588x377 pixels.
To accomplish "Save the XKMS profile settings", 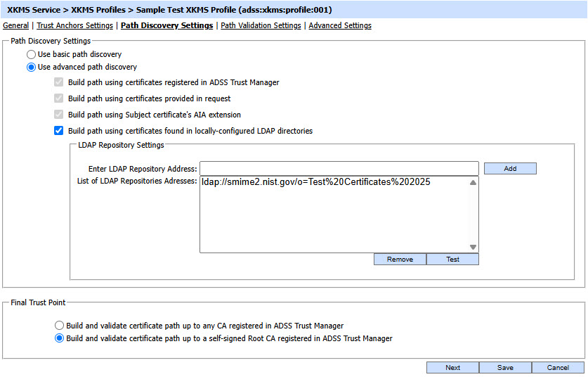I will point(505,368).
